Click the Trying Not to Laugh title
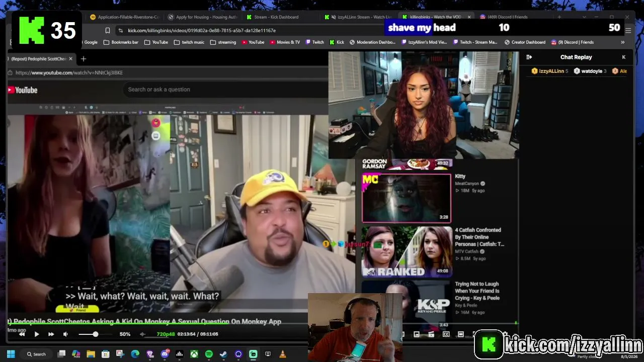This screenshot has width=644, height=362. click(x=477, y=291)
